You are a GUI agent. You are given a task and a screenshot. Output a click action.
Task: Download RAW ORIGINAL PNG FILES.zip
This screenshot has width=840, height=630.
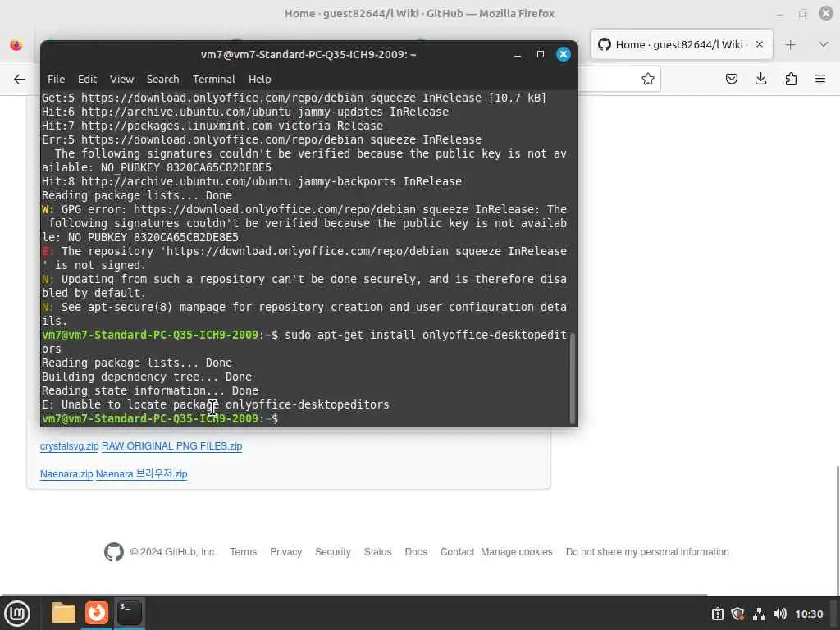[x=171, y=445]
